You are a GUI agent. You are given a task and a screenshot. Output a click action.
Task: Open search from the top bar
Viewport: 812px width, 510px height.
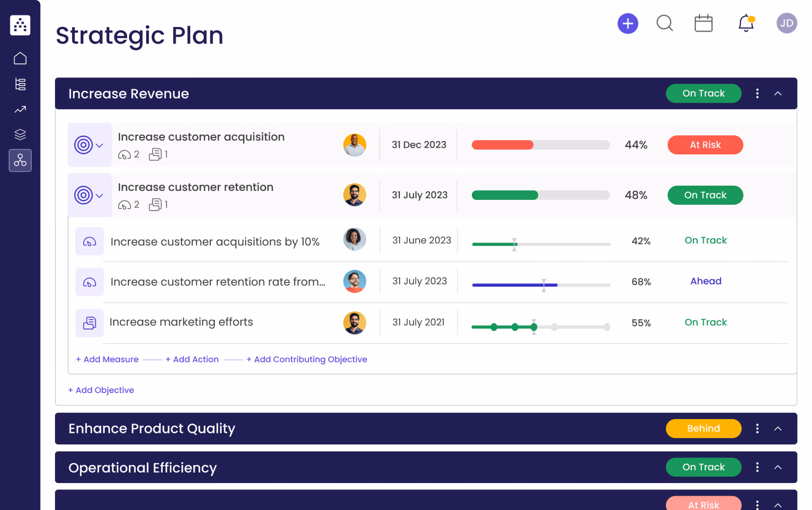[664, 23]
